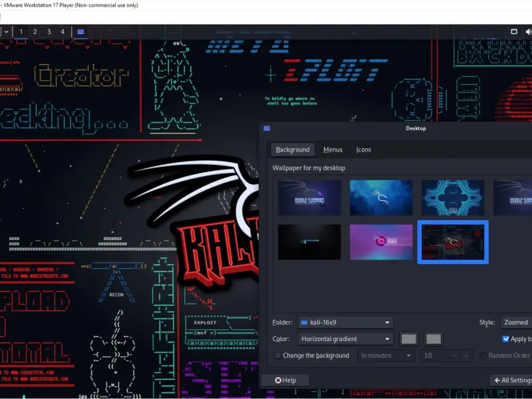Screen dimensions: 532x399
Task: Switch to workspace 4 in the panel
Action: click(63, 32)
